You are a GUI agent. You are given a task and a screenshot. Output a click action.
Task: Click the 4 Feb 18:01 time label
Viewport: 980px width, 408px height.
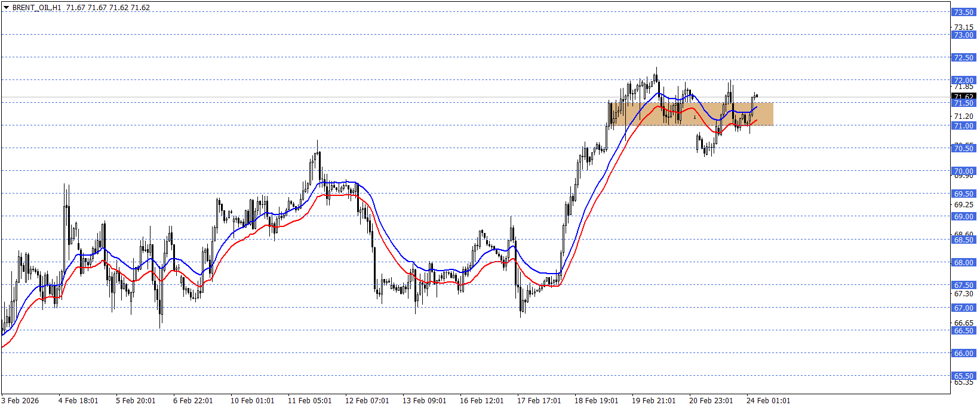tap(78, 400)
